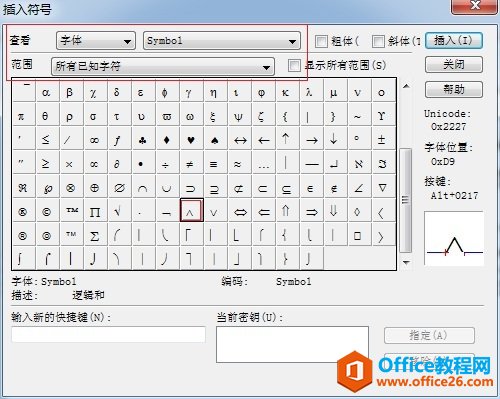Screen dimensions: 500x399
Task: Click the 当前密钥 list box
Action: (x=292, y=344)
